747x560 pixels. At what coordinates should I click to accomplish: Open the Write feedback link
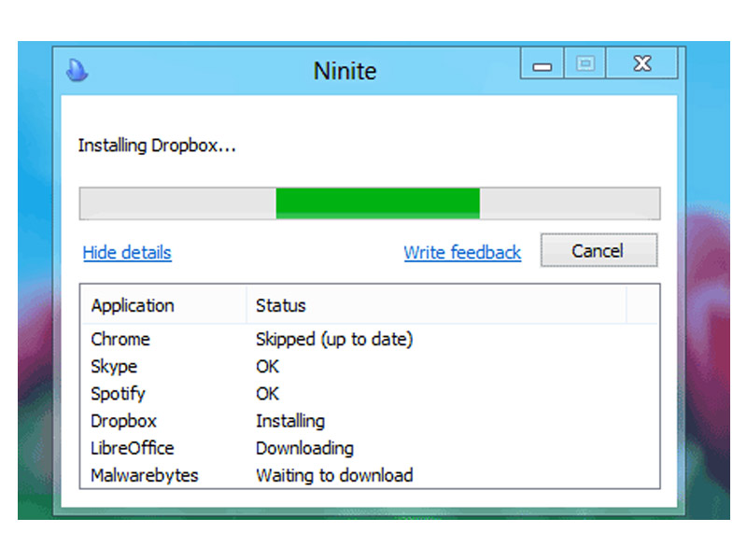click(462, 252)
